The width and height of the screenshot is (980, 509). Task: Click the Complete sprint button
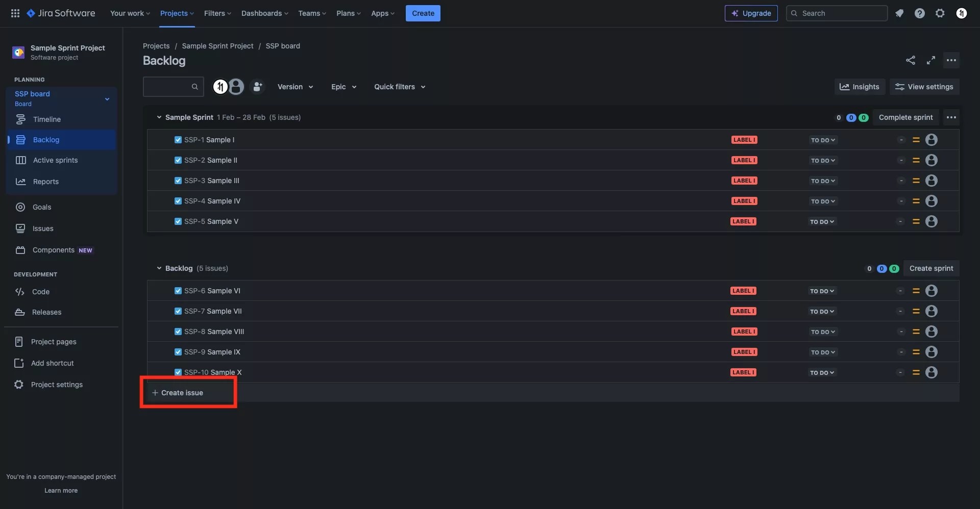[x=906, y=117]
